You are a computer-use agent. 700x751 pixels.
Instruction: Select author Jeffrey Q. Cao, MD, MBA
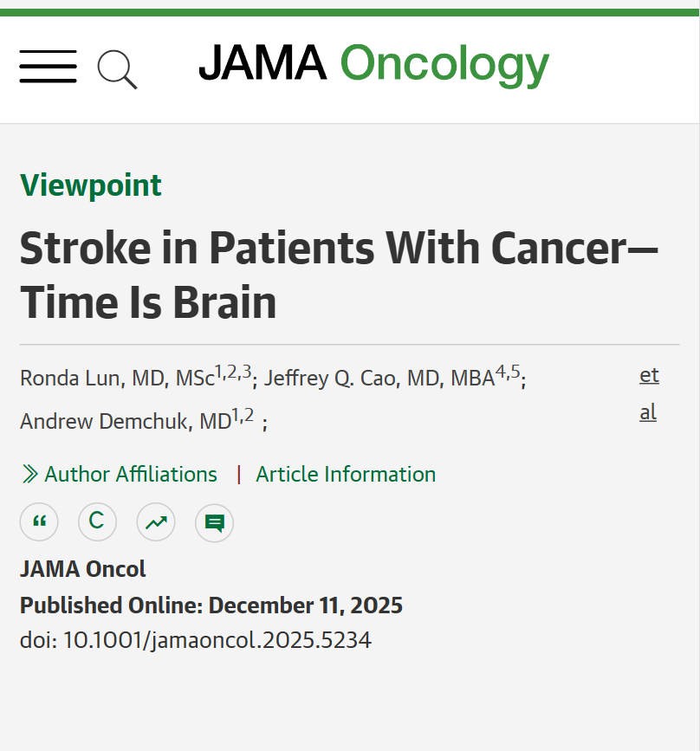tap(379, 379)
